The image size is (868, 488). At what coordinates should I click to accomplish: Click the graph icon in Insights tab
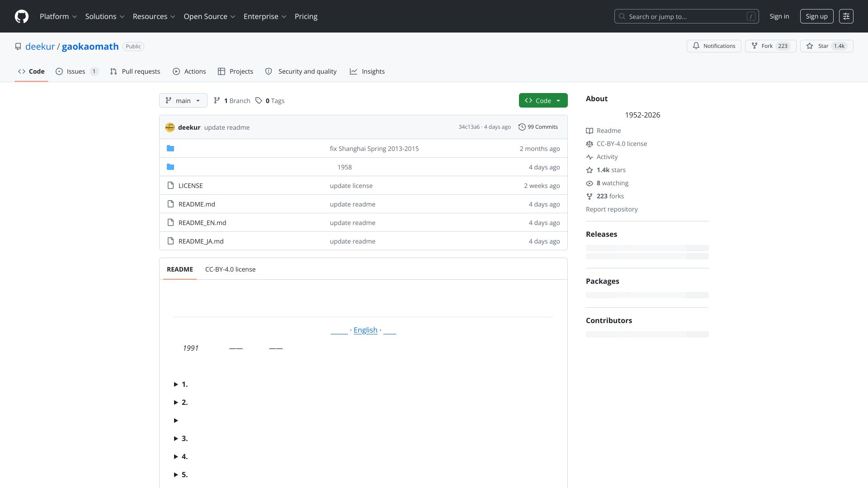pos(354,71)
